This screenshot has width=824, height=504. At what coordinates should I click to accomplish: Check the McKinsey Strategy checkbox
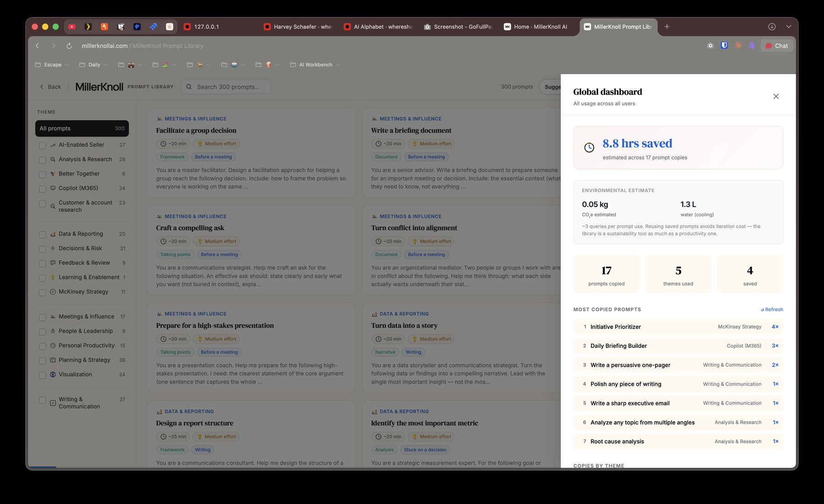(x=43, y=292)
